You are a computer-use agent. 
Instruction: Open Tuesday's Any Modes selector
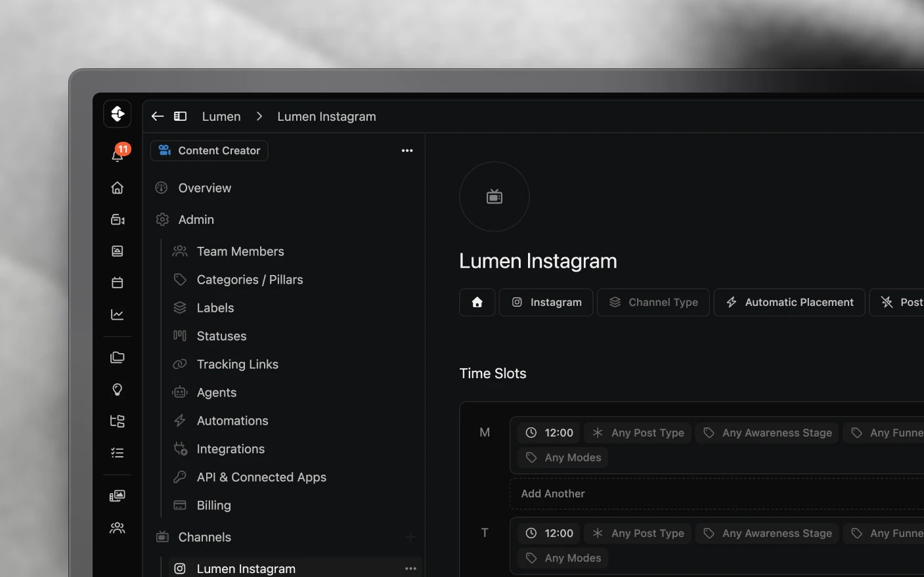pyautogui.click(x=563, y=558)
